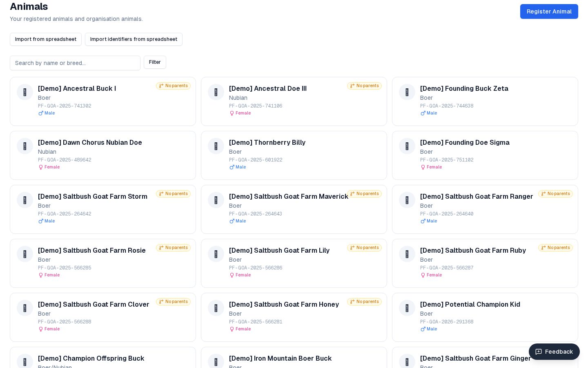The height and width of the screenshot is (368, 588).
Task: Click the Feedback button
Action: pyautogui.click(x=554, y=352)
